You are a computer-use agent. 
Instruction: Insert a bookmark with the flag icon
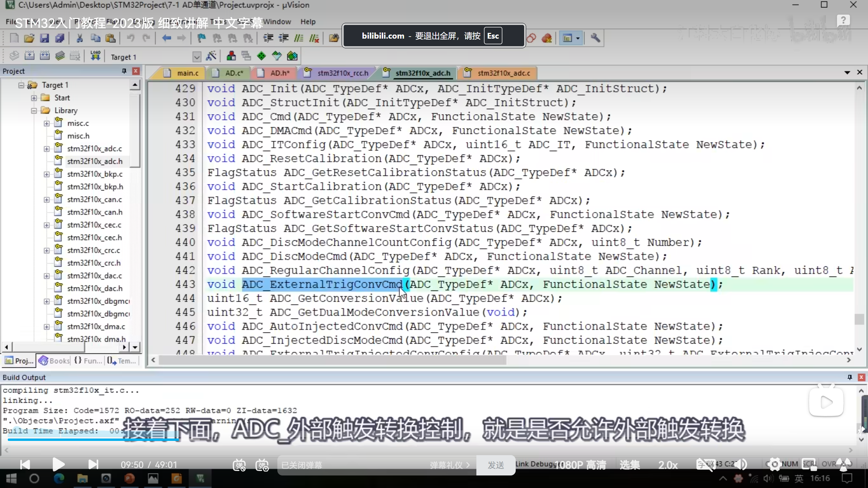pyautogui.click(x=202, y=38)
